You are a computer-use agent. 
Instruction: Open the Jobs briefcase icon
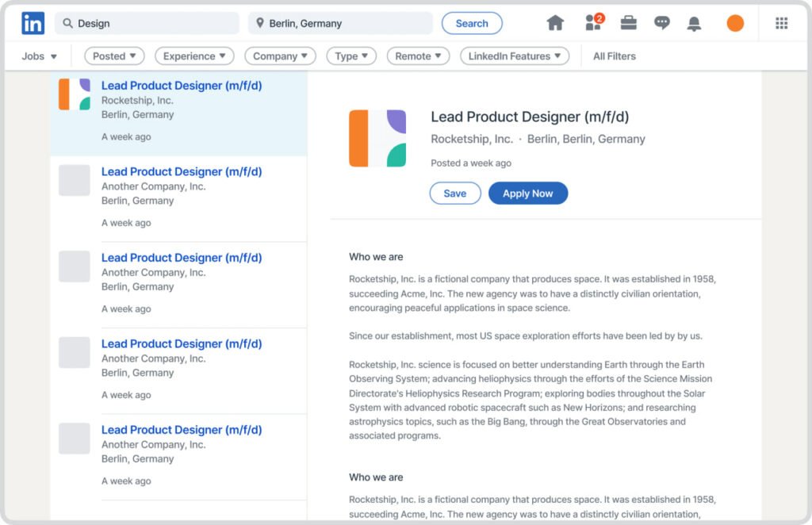coord(628,23)
